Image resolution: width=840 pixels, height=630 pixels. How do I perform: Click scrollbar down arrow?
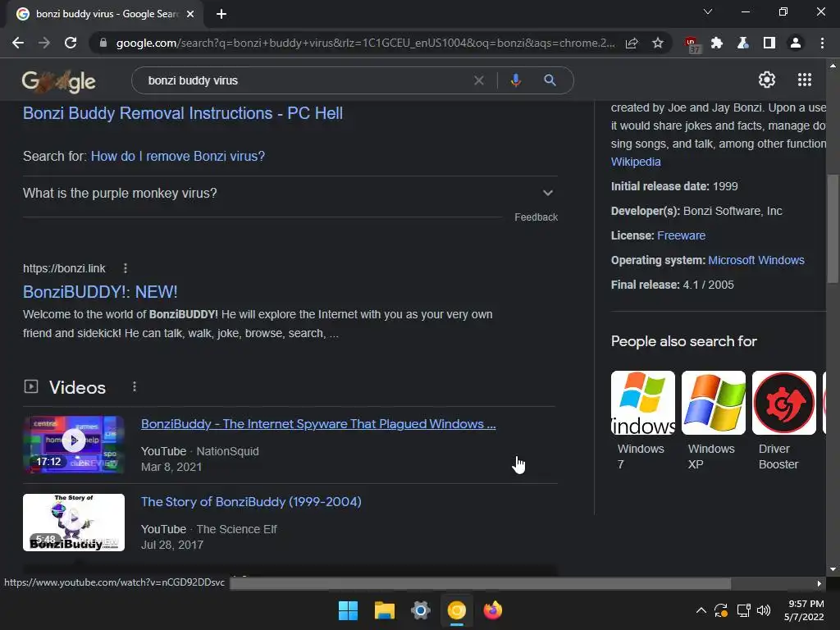(833, 569)
